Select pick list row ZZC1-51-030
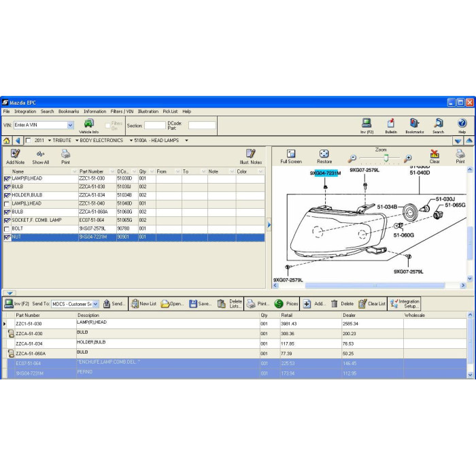This screenshot has width=476, height=476. click(235, 324)
